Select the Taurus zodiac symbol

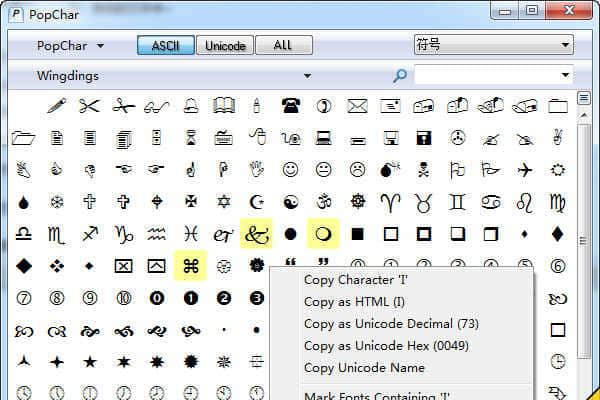[x=424, y=202]
